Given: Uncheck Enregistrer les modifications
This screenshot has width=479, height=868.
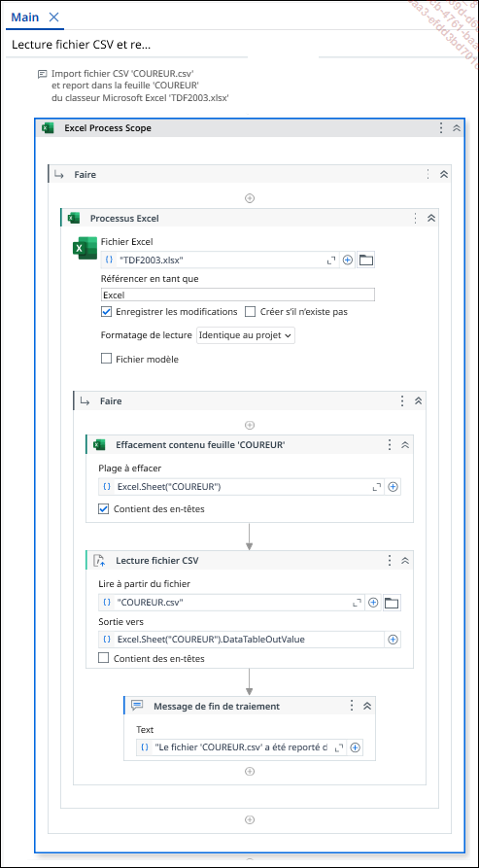Looking at the screenshot, I should [107, 312].
